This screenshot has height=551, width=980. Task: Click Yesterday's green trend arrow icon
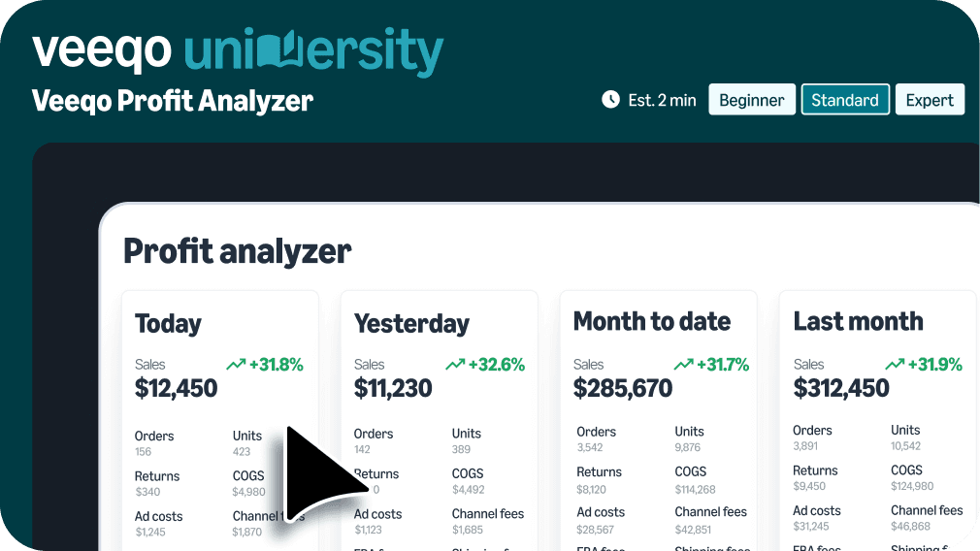tap(455, 365)
